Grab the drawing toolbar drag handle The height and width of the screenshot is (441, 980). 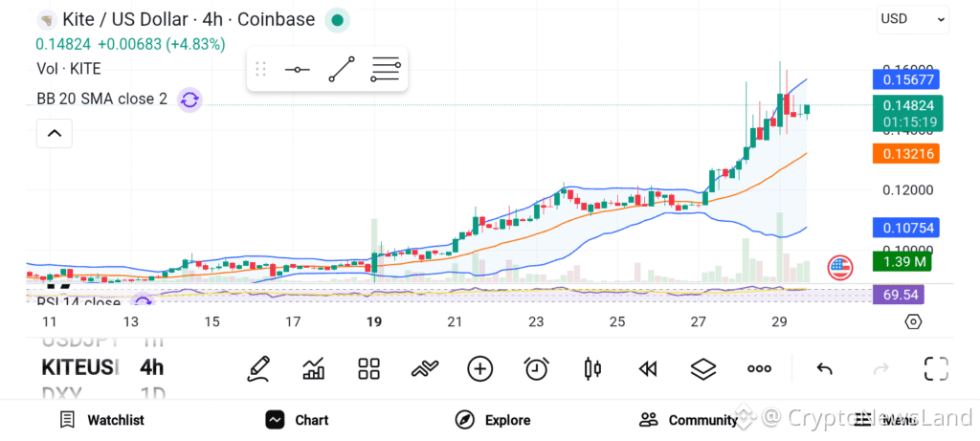(x=261, y=69)
